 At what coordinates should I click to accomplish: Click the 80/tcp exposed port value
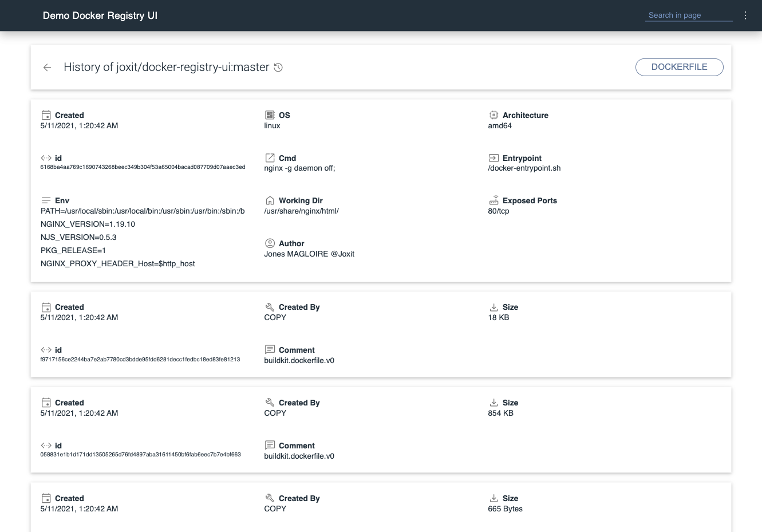click(x=499, y=211)
